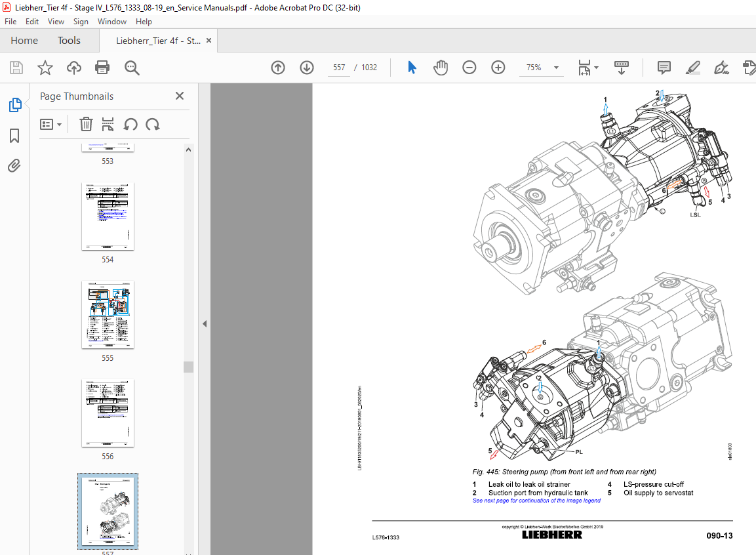Open the Edit menu
The width and height of the screenshot is (756, 555).
32,21
